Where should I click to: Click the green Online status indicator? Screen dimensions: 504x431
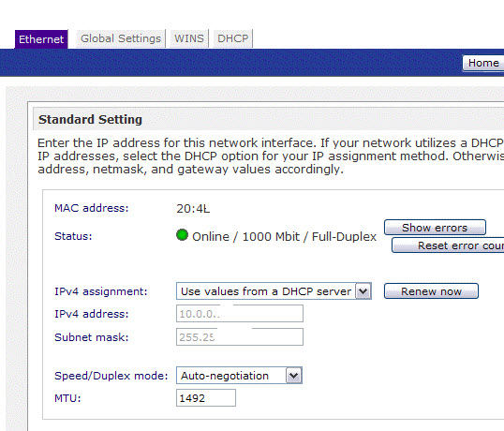click(182, 235)
